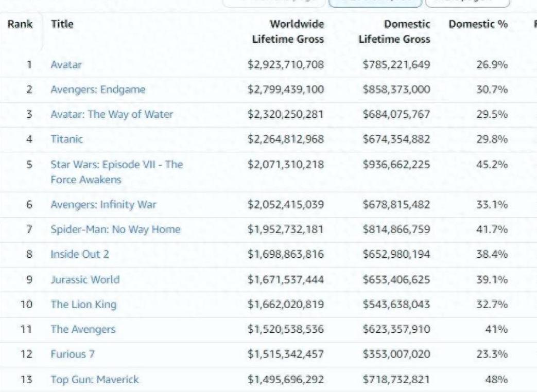The image size is (537, 392).
Task: Click The Avengers title link
Action: click(x=83, y=330)
